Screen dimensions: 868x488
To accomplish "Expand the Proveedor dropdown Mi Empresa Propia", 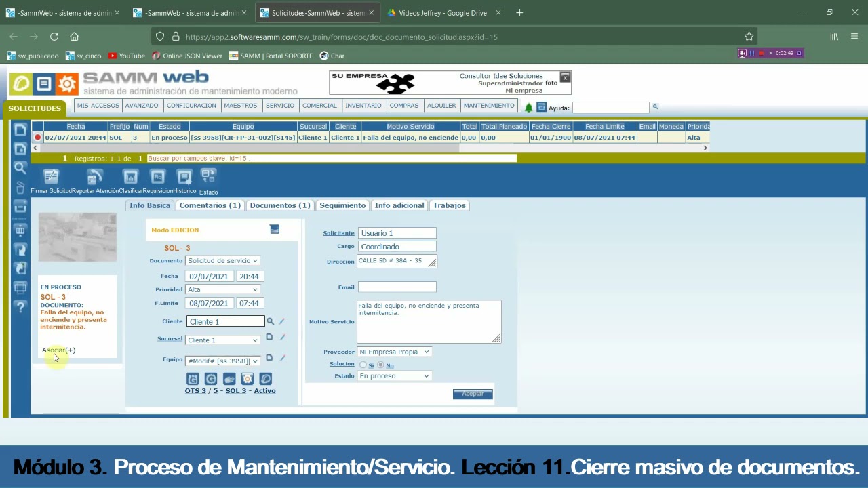I will [394, 352].
